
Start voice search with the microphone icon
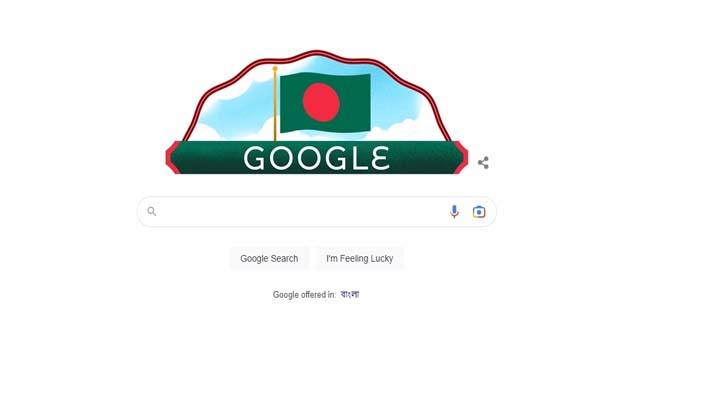[x=454, y=211]
